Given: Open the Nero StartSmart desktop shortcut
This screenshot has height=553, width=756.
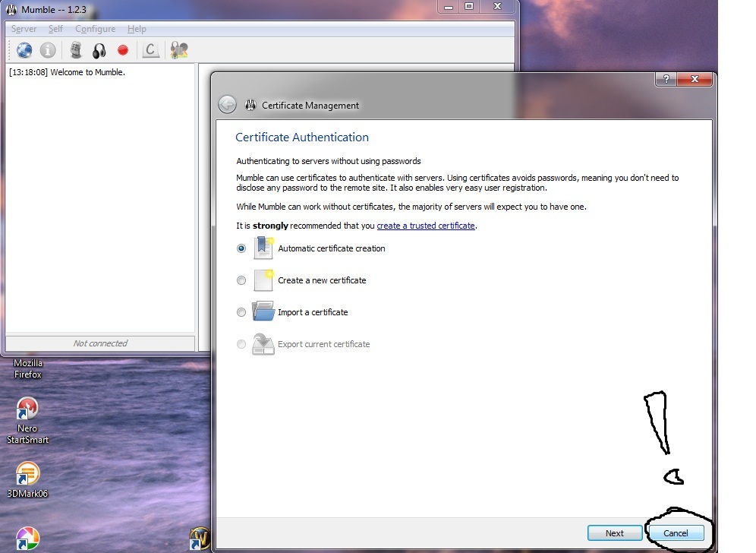Looking at the screenshot, I should [27, 419].
